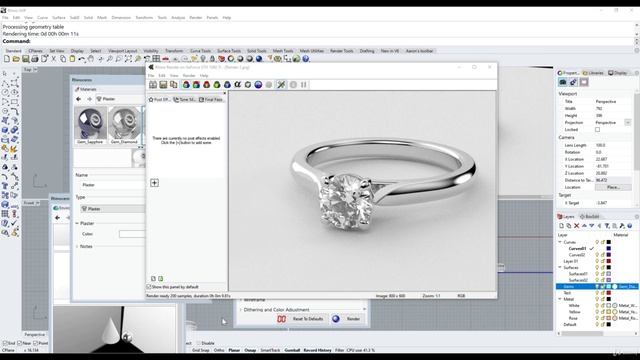Click color swatch of Layer 01
This screenshot has width=640, height=360.
point(609,261)
